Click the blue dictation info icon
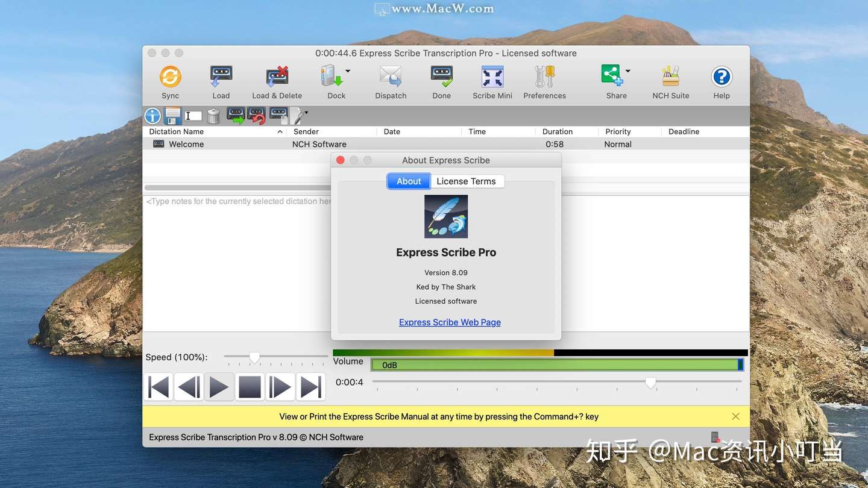Viewport: 868px width, 488px height. coord(153,116)
